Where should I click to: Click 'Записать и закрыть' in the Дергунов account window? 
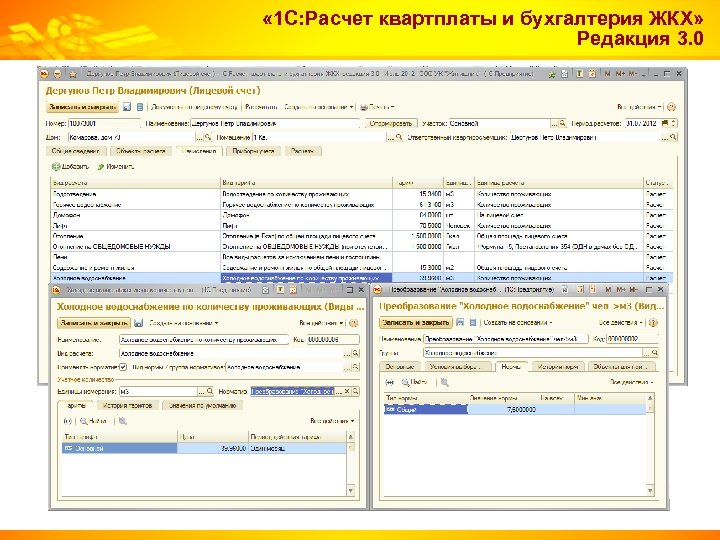pyautogui.click(x=82, y=107)
